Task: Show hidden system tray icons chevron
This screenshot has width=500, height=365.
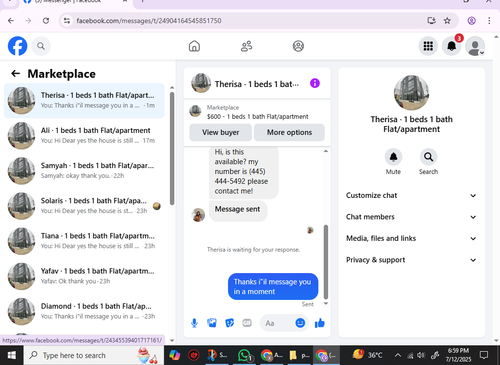Action: [x=398, y=355]
